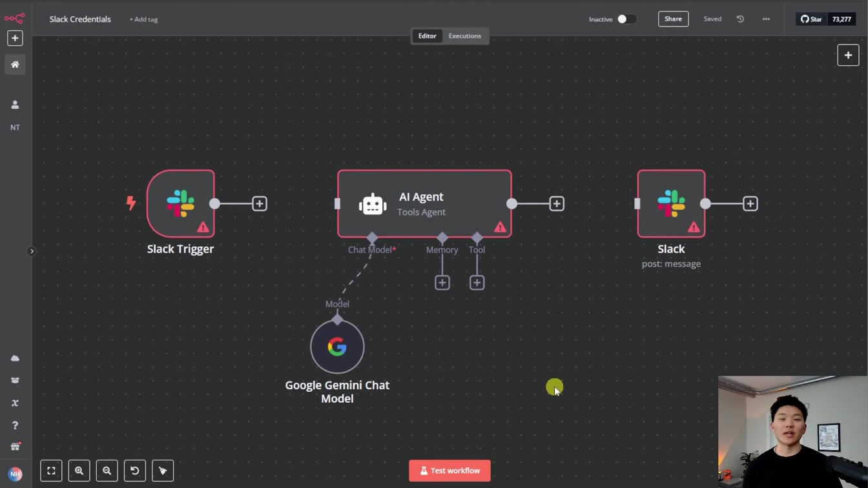
Task: Click the 73,277 GitHub star count
Action: tap(842, 19)
